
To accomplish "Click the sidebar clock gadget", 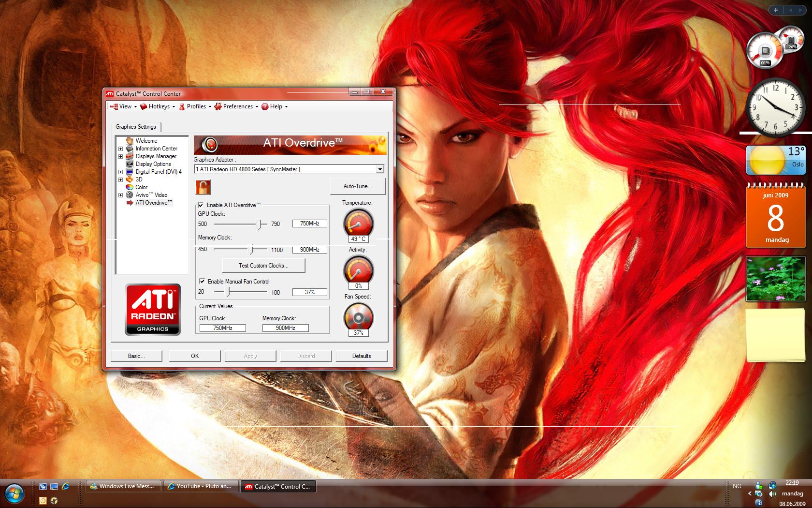I will [x=776, y=107].
